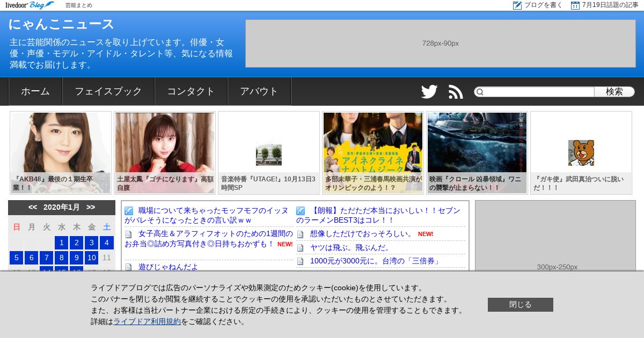Open the ガキ使 武田真治 thumbnail
Viewport: 644px width, 338px height.
pyautogui.click(x=581, y=153)
